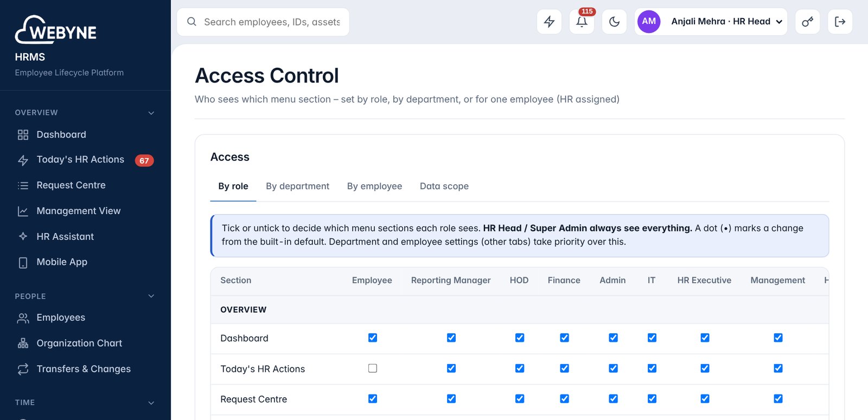Switch to the By employee tab

[x=375, y=186]
